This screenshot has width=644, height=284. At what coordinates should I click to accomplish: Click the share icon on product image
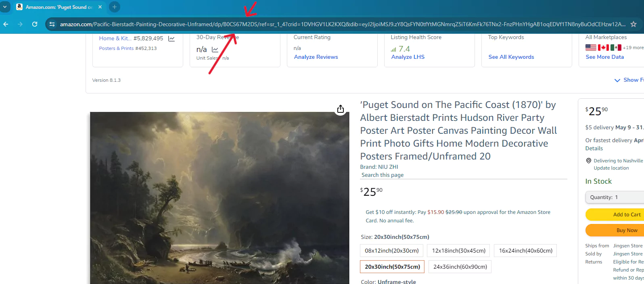click(341, 109)
